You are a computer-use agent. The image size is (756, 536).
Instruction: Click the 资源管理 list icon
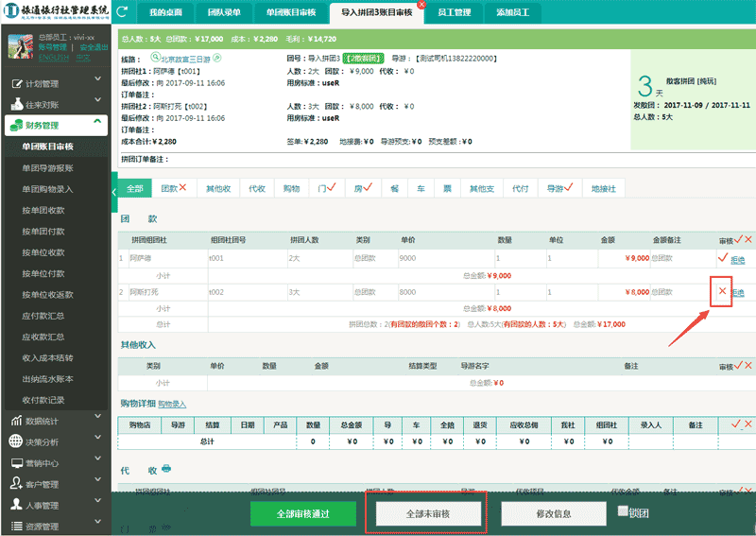coord(16,526)
